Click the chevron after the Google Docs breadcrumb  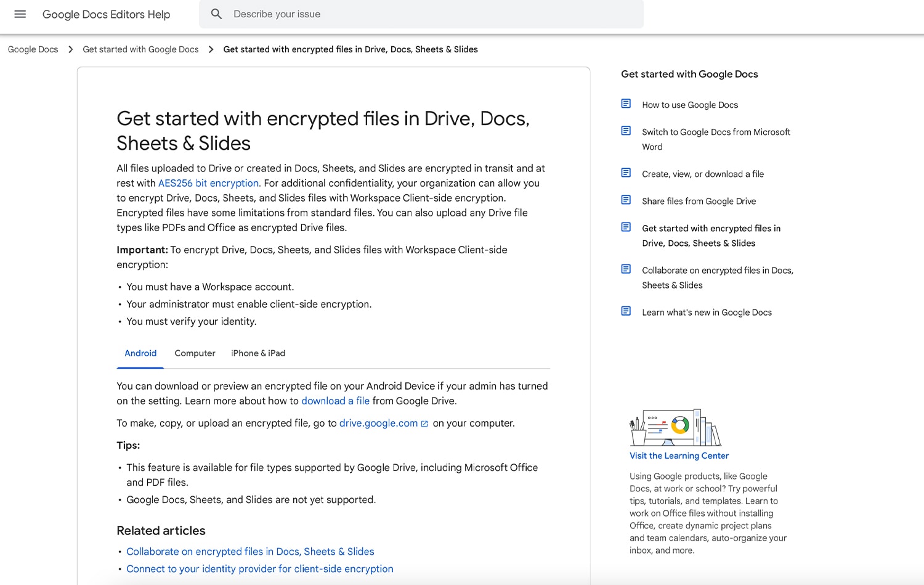tap(71, 49)
